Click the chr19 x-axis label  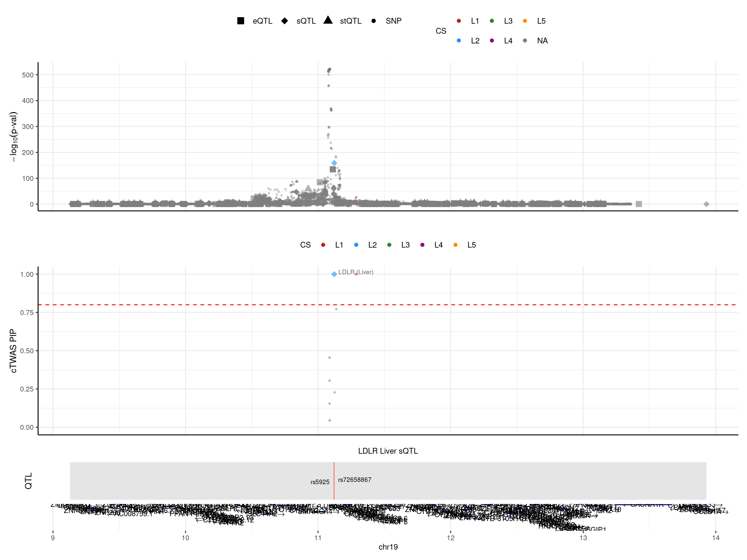click(388, 547)
